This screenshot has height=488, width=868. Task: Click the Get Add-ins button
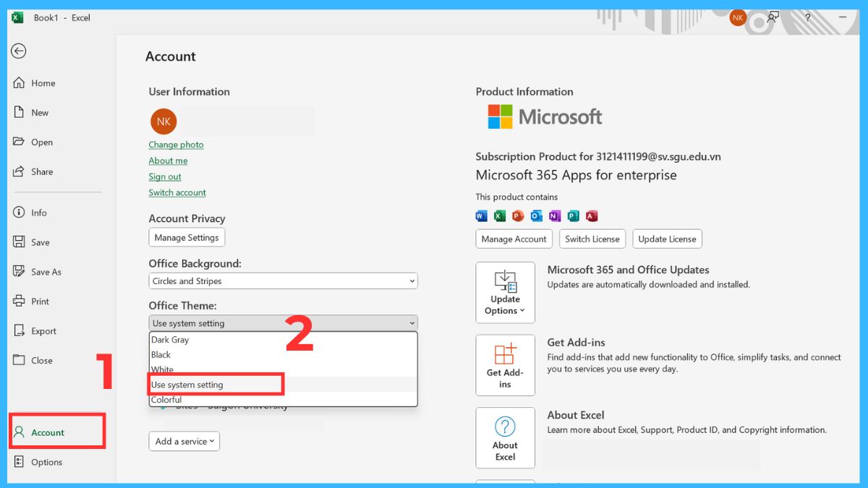[505, 365]
